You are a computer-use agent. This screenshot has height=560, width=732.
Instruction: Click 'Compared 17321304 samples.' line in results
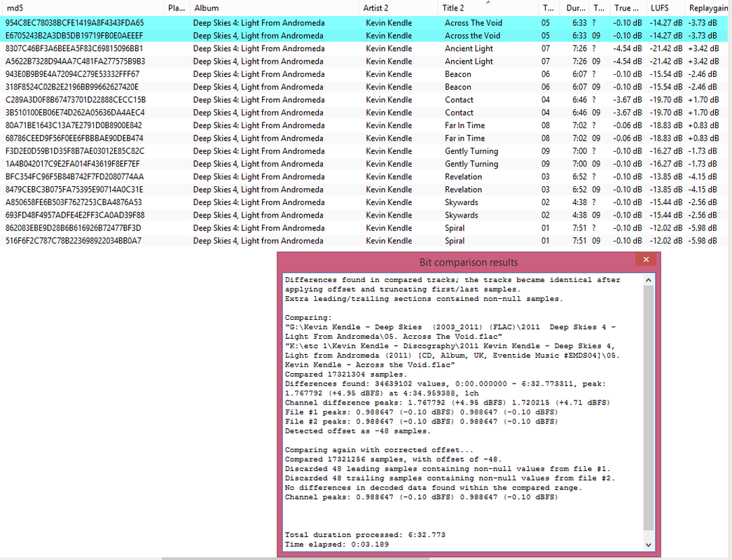(346, 374)
